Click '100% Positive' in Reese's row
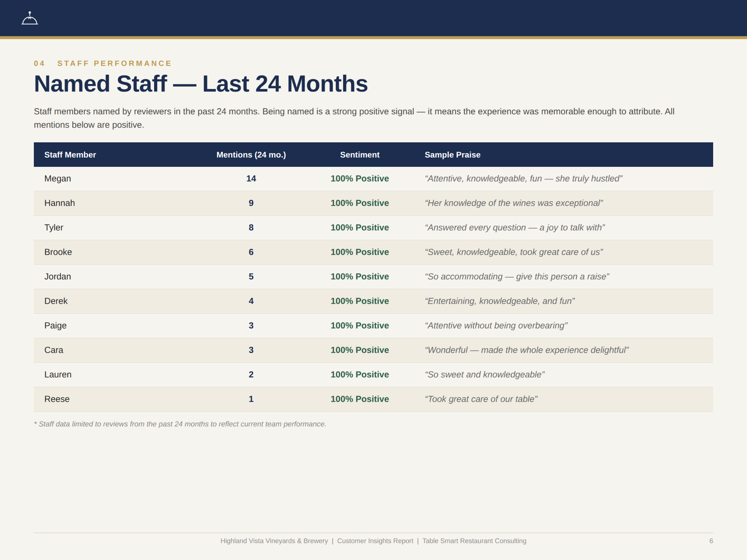The image size is (747, 560). (359, 399)
